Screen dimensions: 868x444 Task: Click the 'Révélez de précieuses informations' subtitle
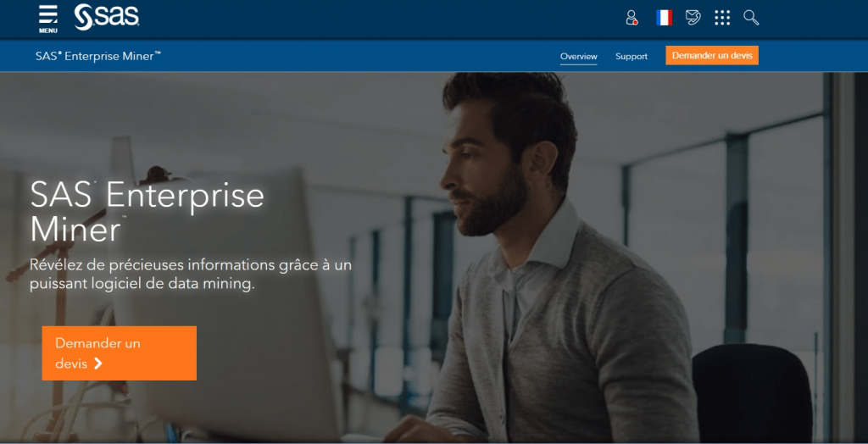[190, 275]
